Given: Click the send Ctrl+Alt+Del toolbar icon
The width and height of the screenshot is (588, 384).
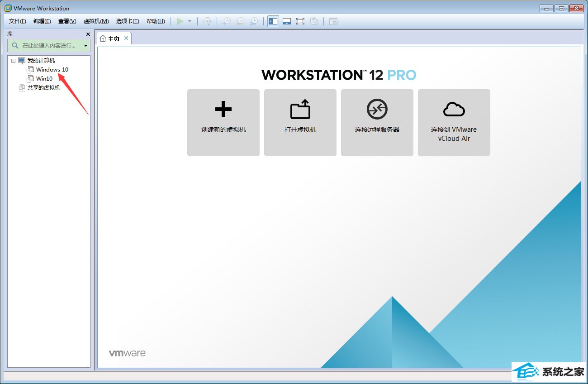Looking at the screenshot, I should (207, 21).
